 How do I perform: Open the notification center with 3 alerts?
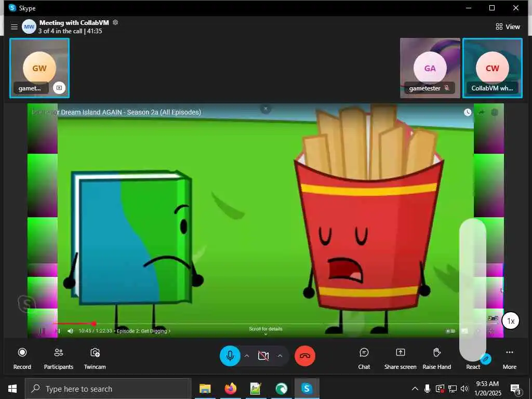(x=515, y=389)
